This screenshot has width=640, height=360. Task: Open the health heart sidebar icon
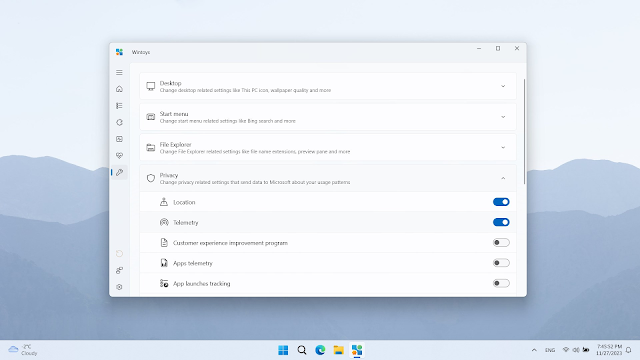[119, 156]
